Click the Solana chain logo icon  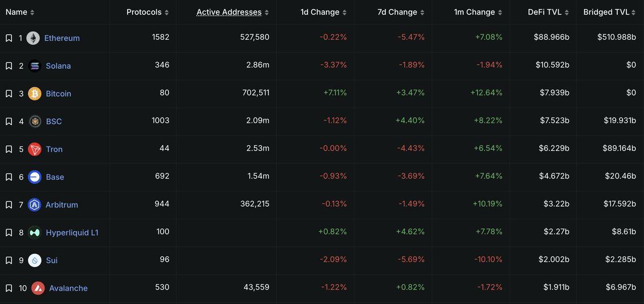point(35,66)
